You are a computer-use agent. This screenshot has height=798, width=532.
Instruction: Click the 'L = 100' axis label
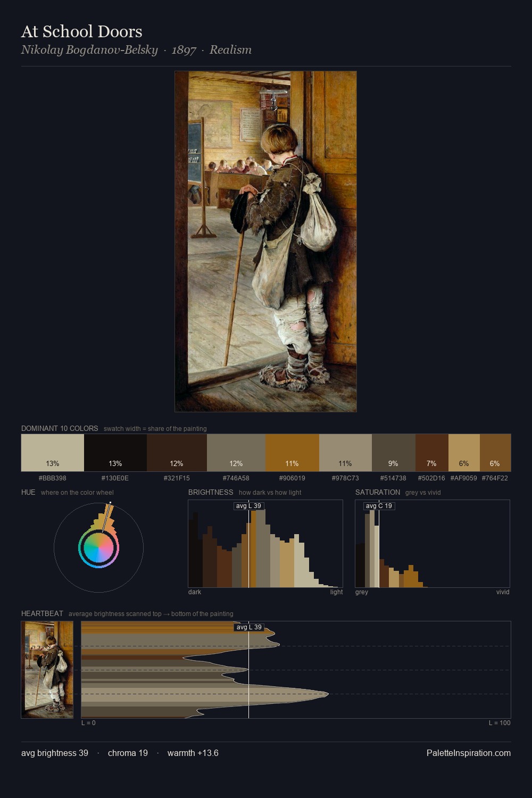point(500,723)
